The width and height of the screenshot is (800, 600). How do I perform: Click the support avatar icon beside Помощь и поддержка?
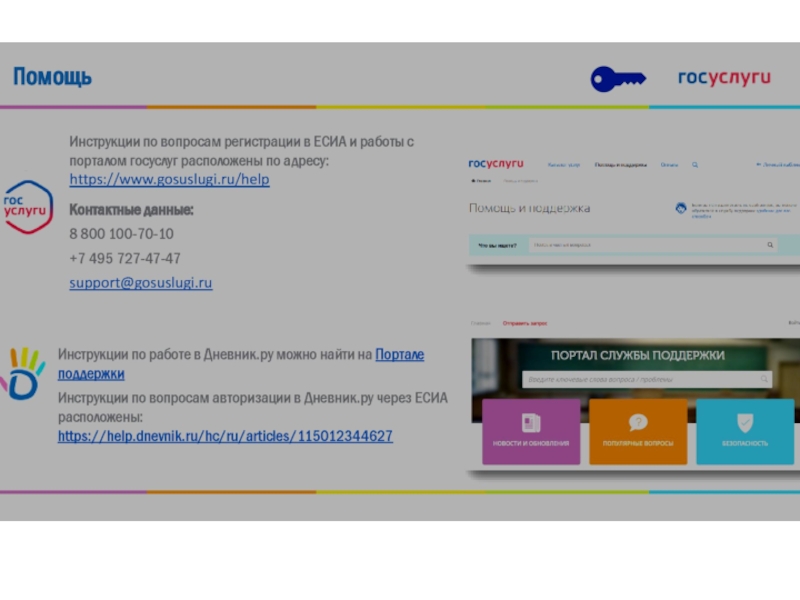pyautogui.click(x=681, y=208)
